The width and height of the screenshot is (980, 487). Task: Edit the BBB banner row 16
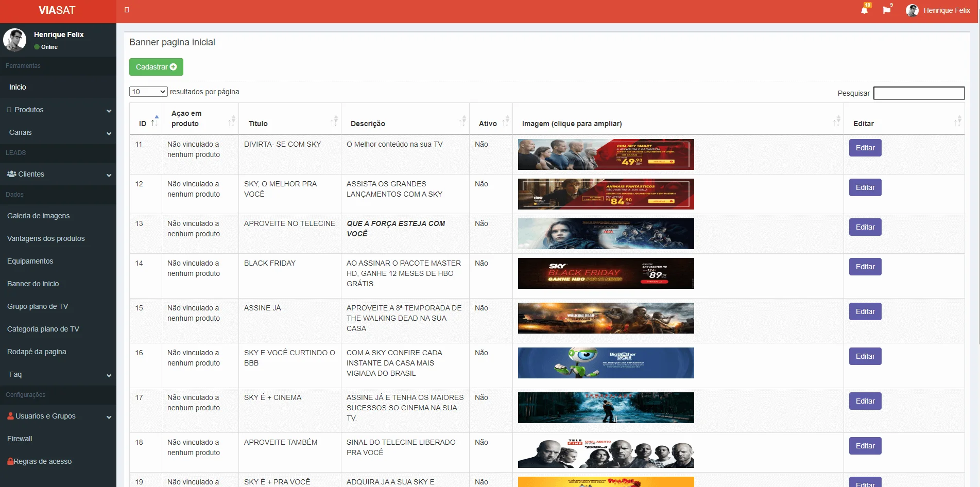click(865, 356)
